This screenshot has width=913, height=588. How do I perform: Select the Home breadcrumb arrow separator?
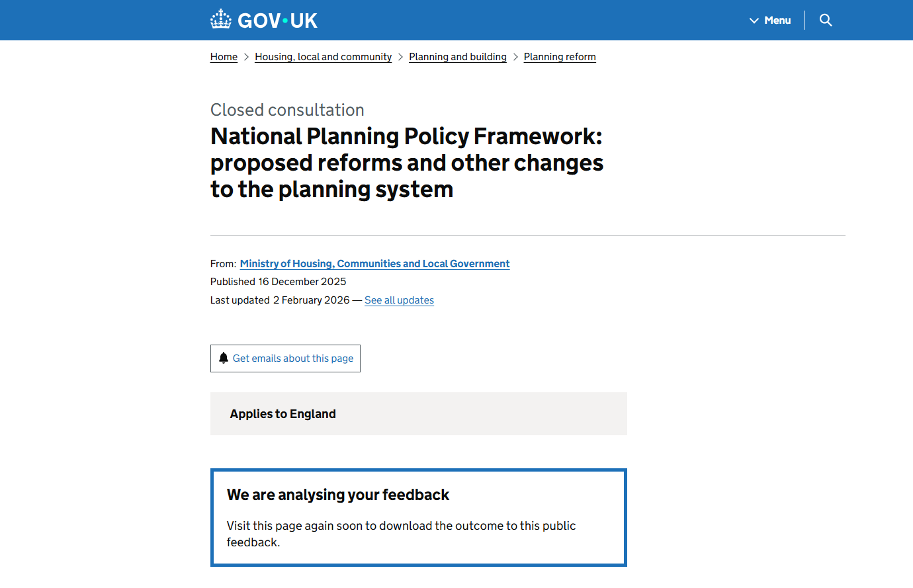[245, 57]
